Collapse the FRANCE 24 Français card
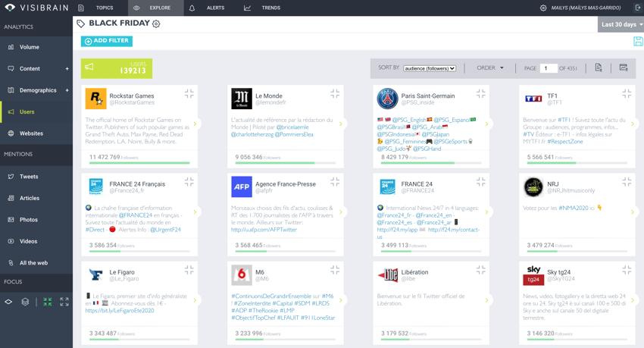 click(189, 182)
